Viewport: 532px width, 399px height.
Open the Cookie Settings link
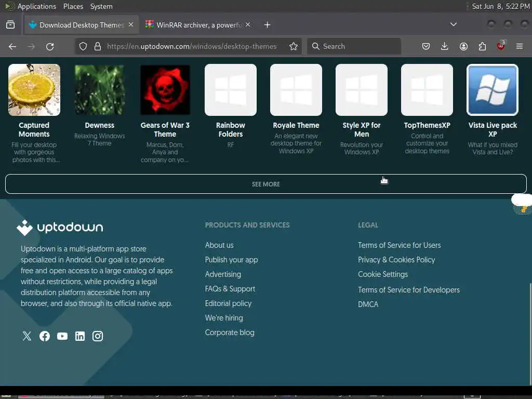[383, 274]
